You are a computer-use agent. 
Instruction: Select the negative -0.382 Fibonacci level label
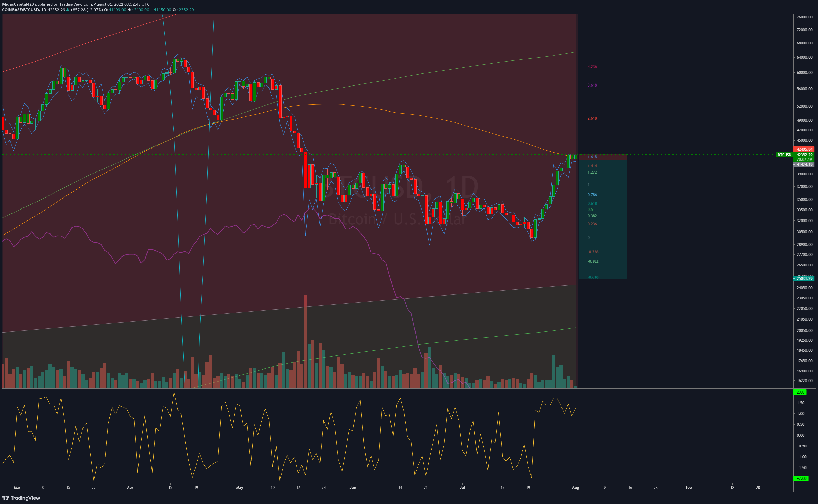click(x=593, y=261)
